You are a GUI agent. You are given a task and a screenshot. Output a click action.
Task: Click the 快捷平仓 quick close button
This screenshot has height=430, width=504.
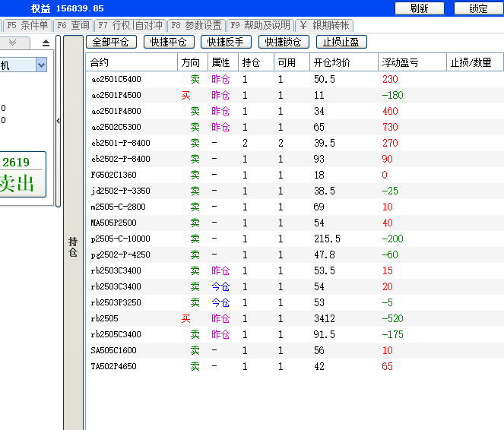(169, 42)
